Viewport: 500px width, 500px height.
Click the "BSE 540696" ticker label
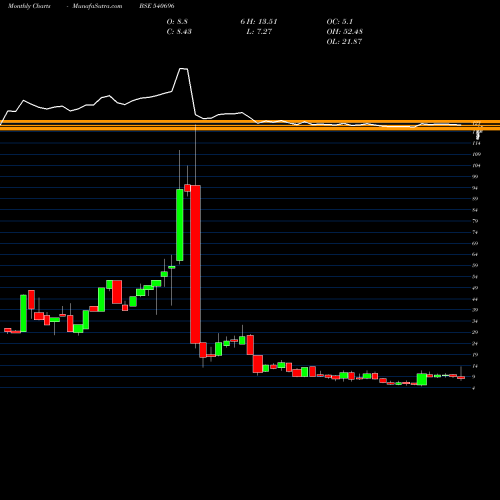pyautogui.click(x=157, y=6)
